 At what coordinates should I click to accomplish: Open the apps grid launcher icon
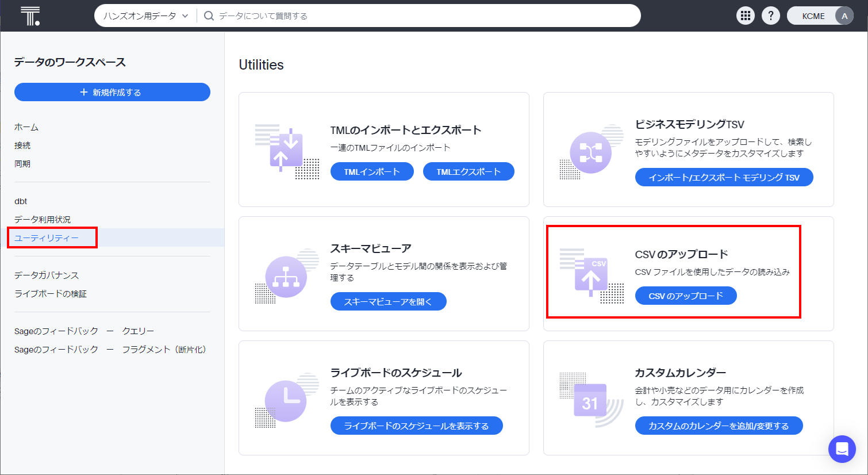tap(746, 16)
